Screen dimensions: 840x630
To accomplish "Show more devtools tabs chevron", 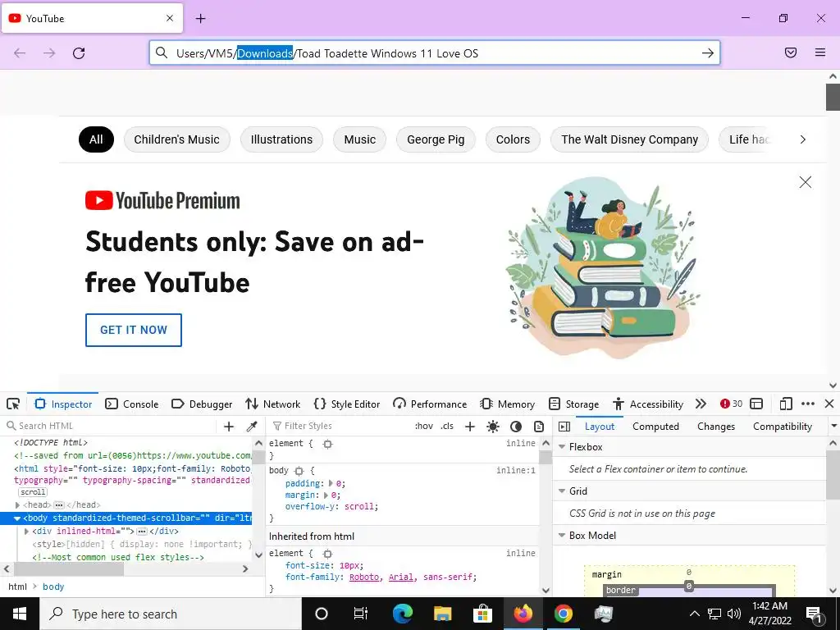I will (701, 404).
